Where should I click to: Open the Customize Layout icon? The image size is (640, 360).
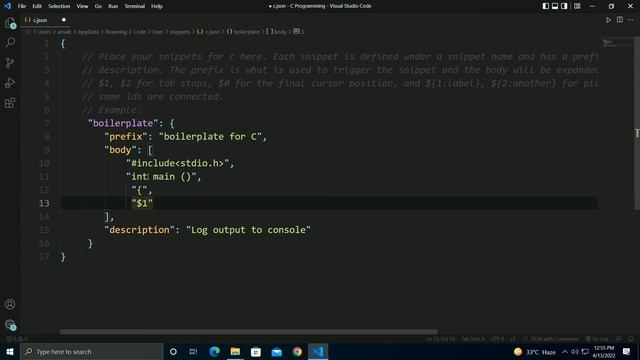pyautogui.click(x=577, y=6)
